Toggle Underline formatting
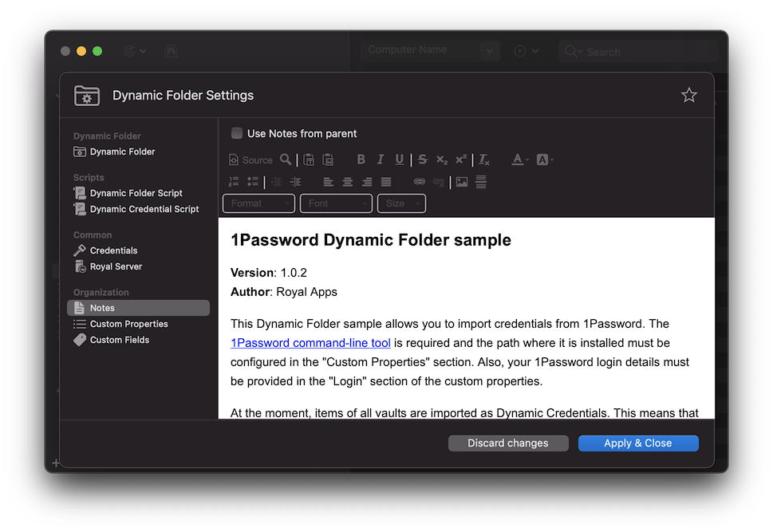773x532 pixels. (400, 160)
